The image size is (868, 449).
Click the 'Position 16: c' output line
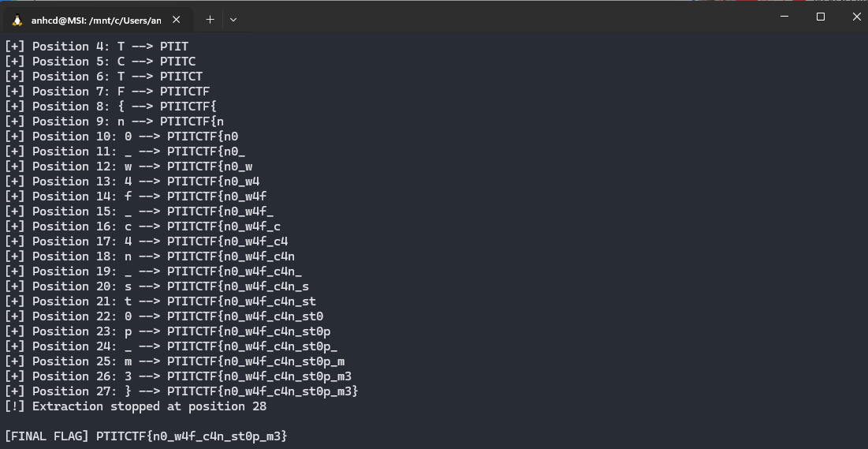point(142,226)
